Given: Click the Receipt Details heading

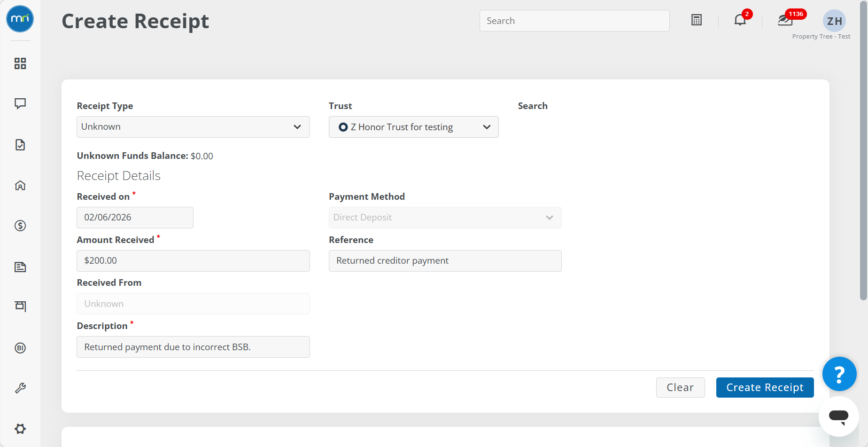Looking at the screenshot, I should (118, 176).
